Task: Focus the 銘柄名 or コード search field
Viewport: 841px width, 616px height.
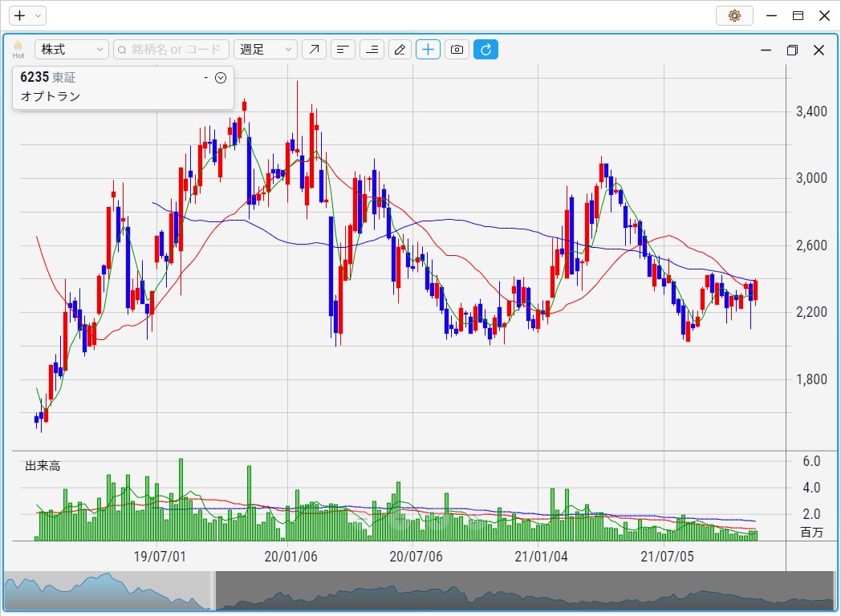Action: click(x=172, y=49)
